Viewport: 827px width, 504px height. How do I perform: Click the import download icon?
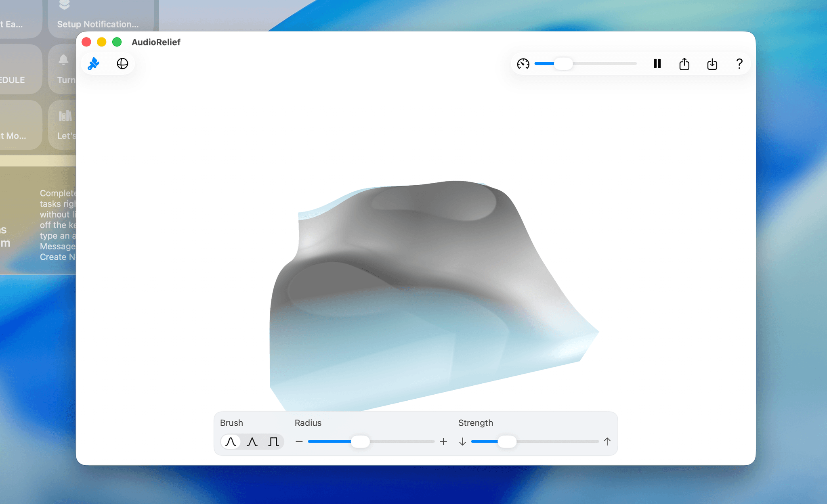[x=712, y=64]
